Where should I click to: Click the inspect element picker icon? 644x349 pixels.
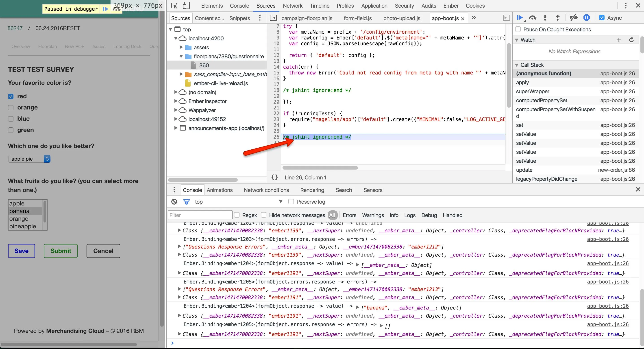[x=174, y=6]
